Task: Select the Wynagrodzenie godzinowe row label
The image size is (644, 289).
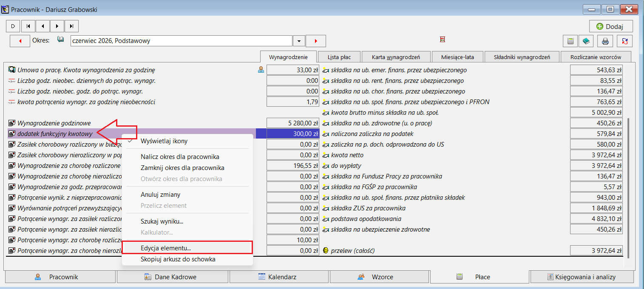Action: pyautogui.click(x=54, y=123)
